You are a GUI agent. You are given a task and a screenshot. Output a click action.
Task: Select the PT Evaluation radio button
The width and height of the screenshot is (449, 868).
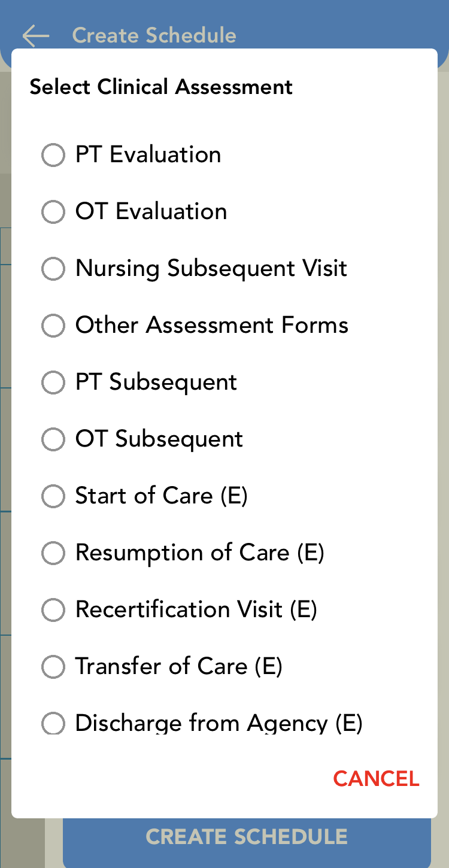tap(53, 155)
